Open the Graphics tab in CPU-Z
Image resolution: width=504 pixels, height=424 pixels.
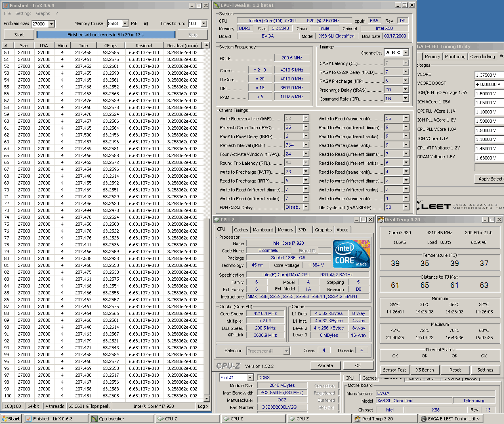(x=323, y=230)
